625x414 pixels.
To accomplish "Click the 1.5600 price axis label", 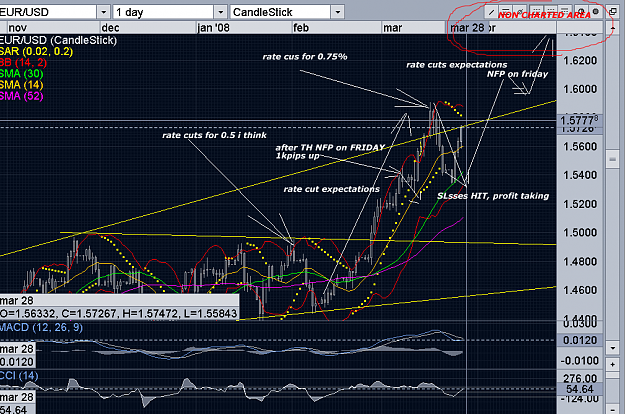I will 580,147.
